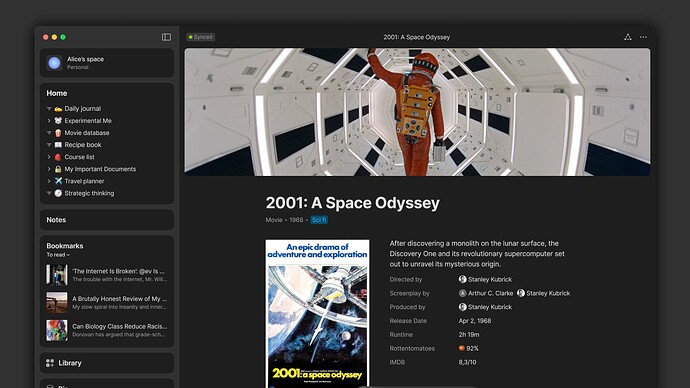Switch workspace via Alice's space
Image resolution: width=690 pixels, height=388 pixels.
click(107, 63)
